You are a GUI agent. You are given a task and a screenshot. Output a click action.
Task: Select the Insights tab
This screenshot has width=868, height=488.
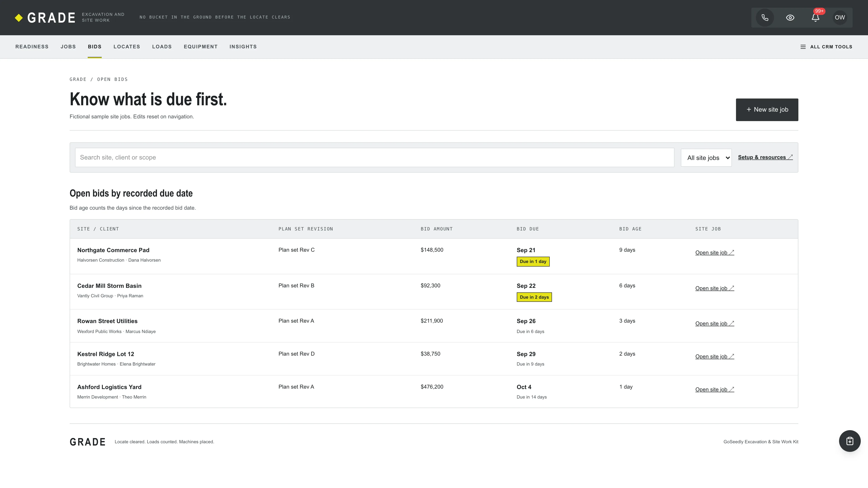click(243, 47)
